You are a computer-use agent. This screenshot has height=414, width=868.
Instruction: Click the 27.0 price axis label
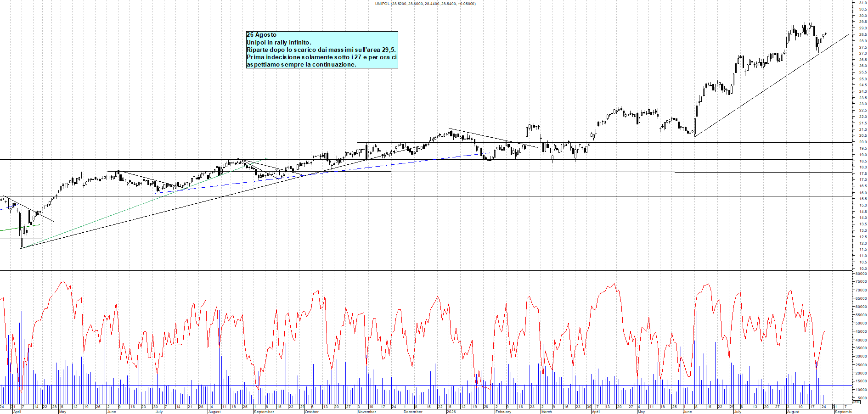pyautogui.click(x=862, y=53)
